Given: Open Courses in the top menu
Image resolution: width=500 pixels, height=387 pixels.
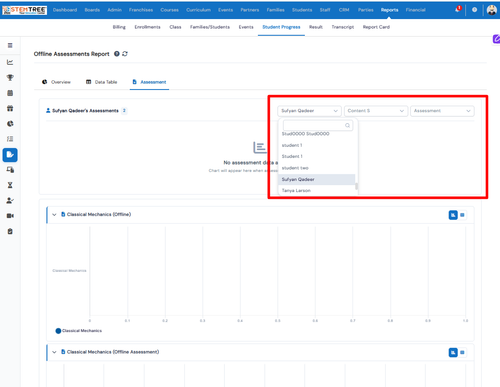Looking at the screenshot, I should pyautogui.click(x=169, y=10).
